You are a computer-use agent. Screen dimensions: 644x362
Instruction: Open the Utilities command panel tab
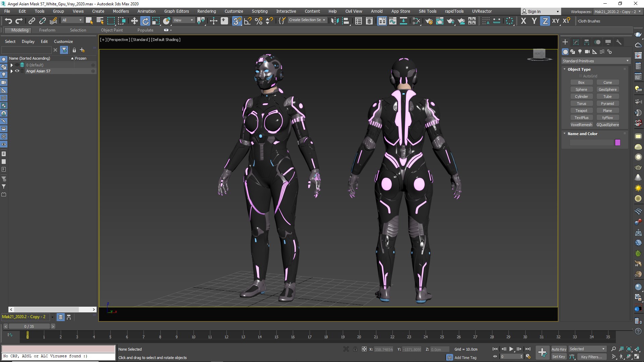619,42
